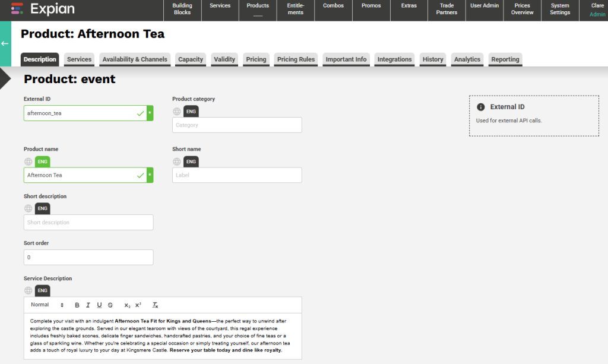Select ENG language toggle for Short description

coord(42,208)
